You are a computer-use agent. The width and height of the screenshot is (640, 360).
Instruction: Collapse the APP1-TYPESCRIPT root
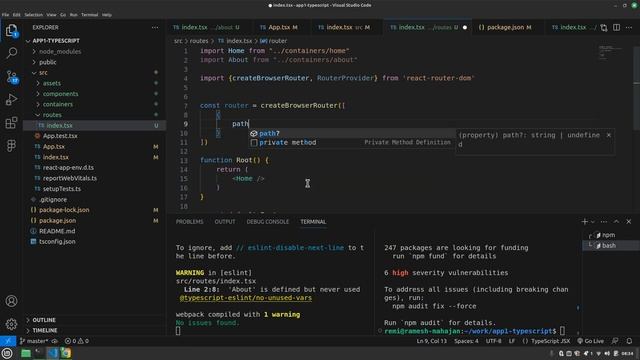56,41
